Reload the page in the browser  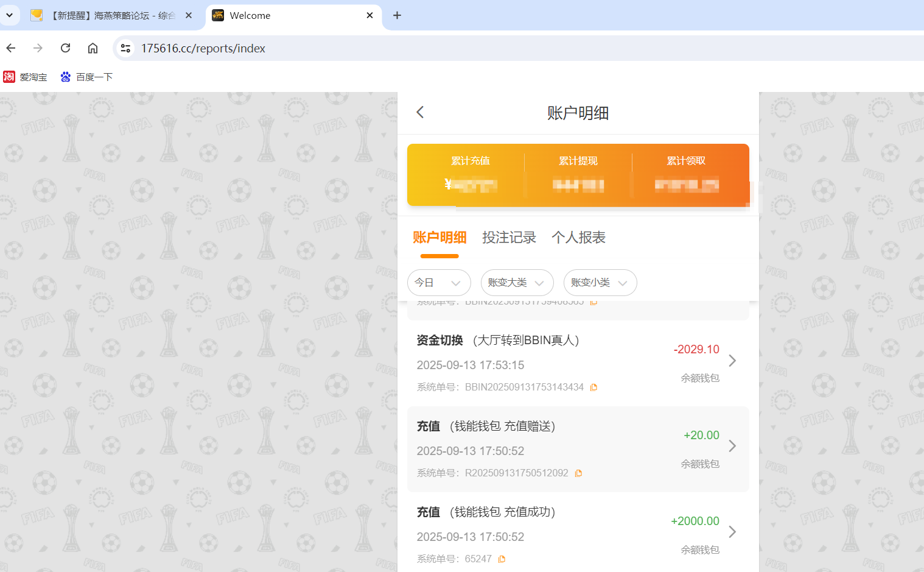(65, 48)
